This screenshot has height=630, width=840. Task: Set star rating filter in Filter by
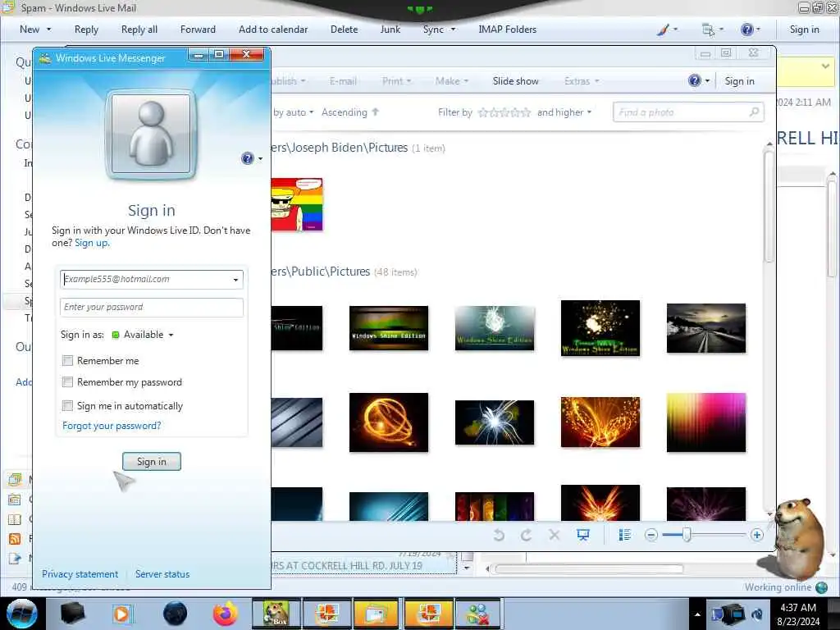[504, 112]
